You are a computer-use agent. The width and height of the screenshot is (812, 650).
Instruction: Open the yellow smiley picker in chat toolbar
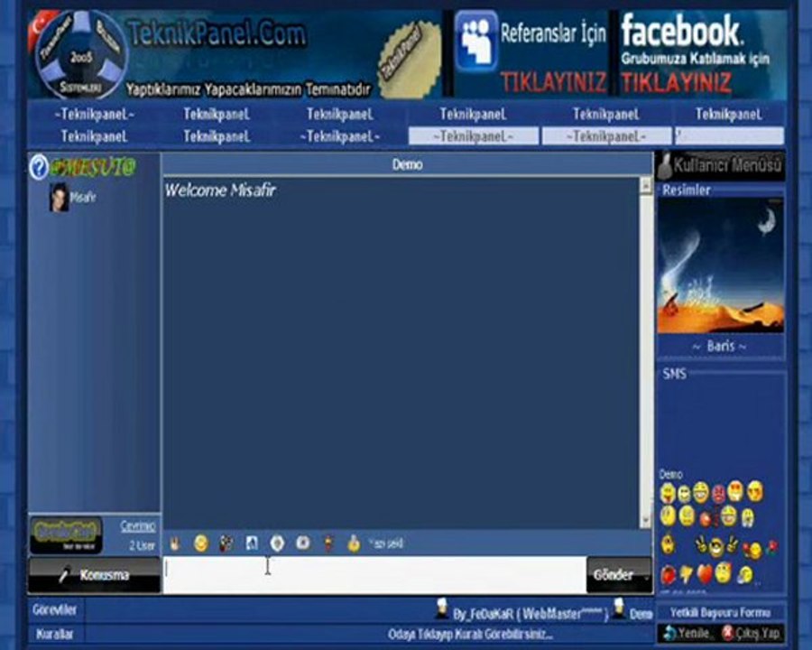click(201, 543)
